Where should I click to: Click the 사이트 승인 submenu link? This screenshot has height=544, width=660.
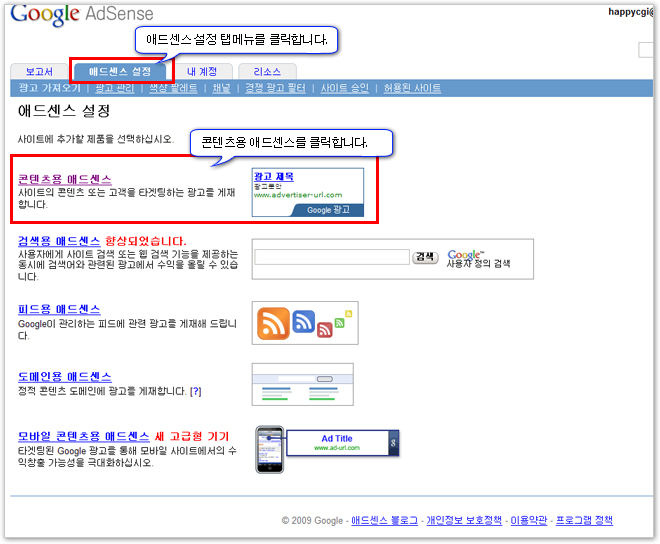point(344,88)
